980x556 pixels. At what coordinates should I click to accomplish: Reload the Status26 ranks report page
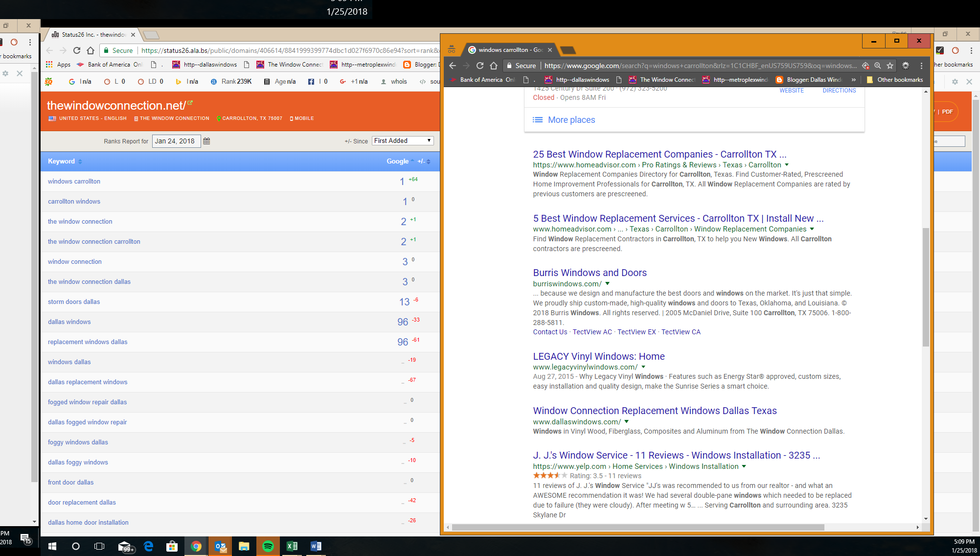[77, 50]
